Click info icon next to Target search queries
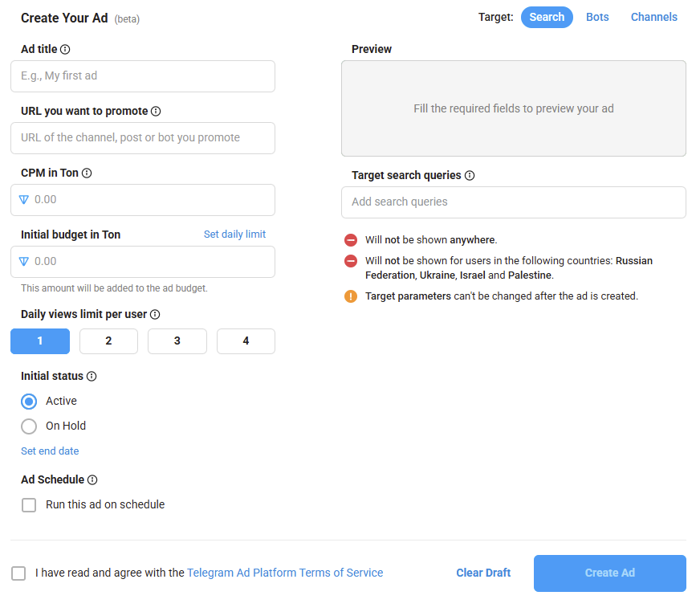696x616 pixels. (470, 176)
